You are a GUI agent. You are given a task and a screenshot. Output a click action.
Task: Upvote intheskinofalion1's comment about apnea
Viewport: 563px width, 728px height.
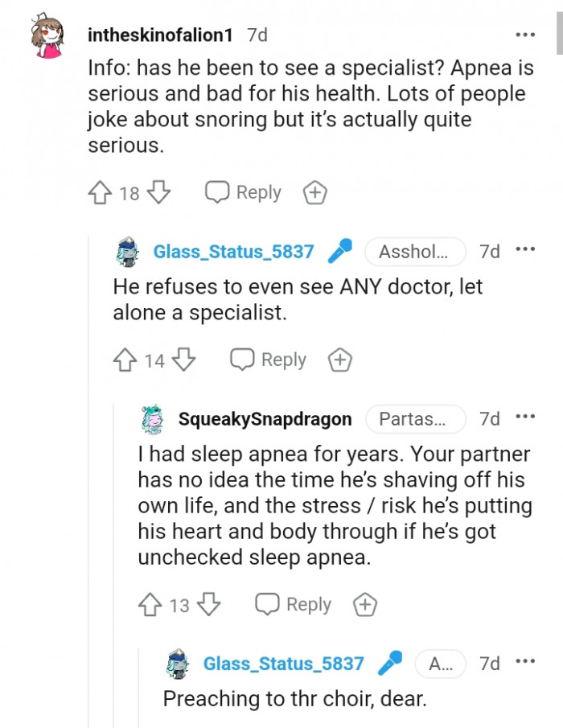100,192
